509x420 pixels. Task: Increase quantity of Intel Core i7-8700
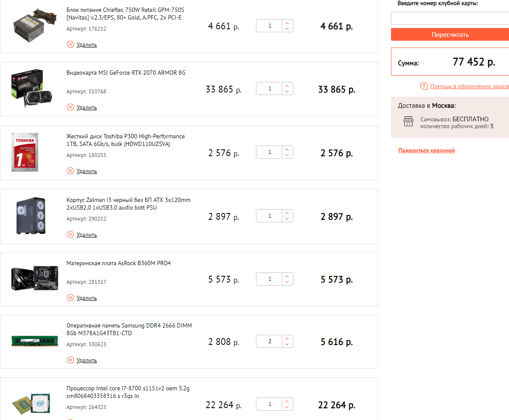(x=287, y=401)
